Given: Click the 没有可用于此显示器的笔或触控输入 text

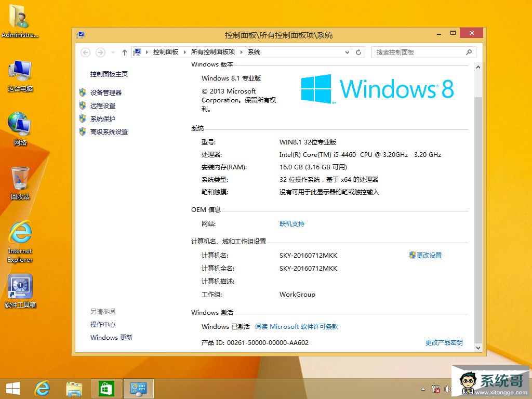Looking at the screenshot, I should click(x=329, y=192).
